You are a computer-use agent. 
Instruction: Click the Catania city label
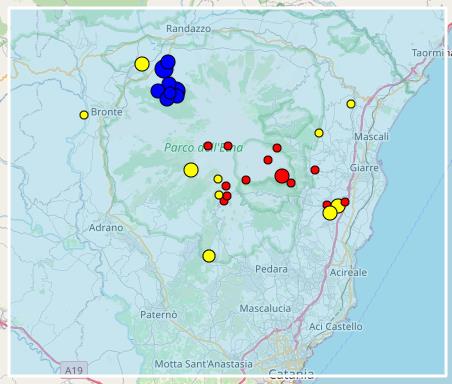(x=292, y=374)
